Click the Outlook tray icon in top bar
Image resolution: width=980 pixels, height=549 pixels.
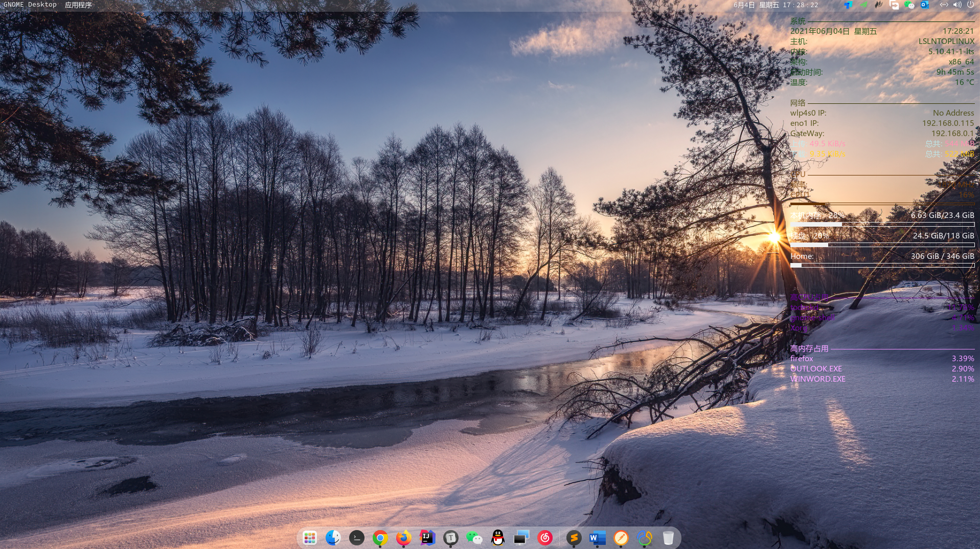pyautogui.click(x=925, y=5)
